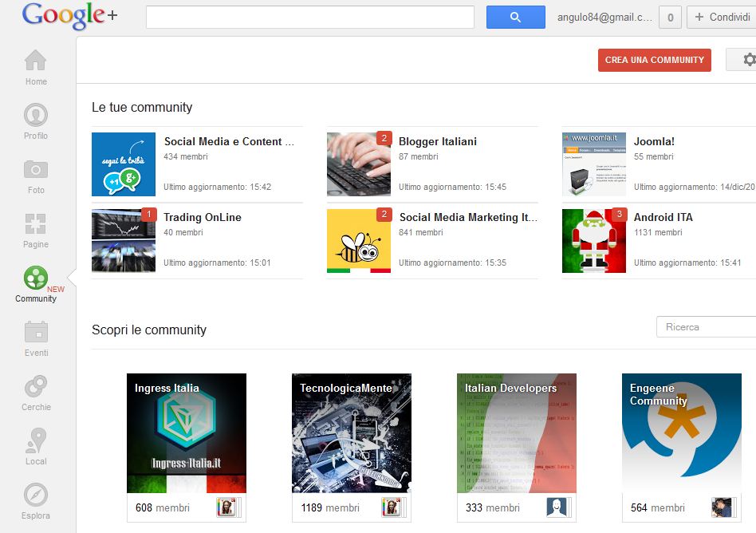Open the settings gear button

point(742,60)
